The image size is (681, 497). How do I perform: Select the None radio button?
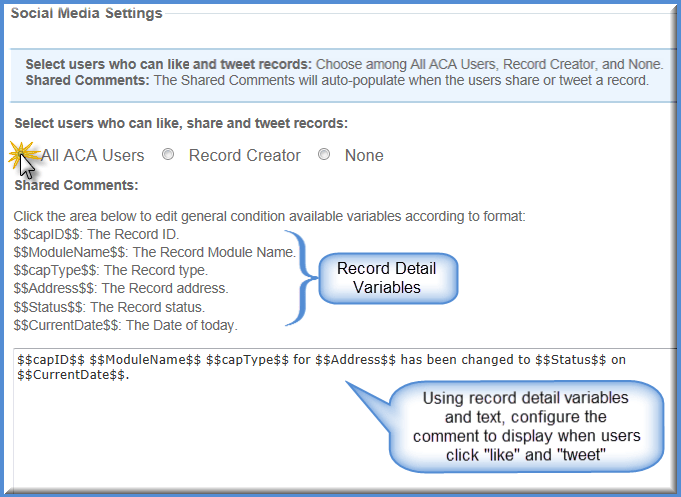[324, 155]
